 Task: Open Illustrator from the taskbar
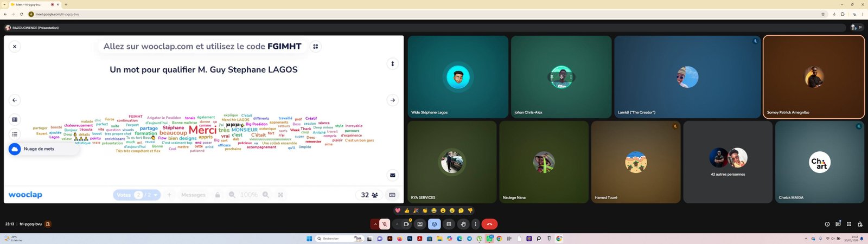(390, 239)
